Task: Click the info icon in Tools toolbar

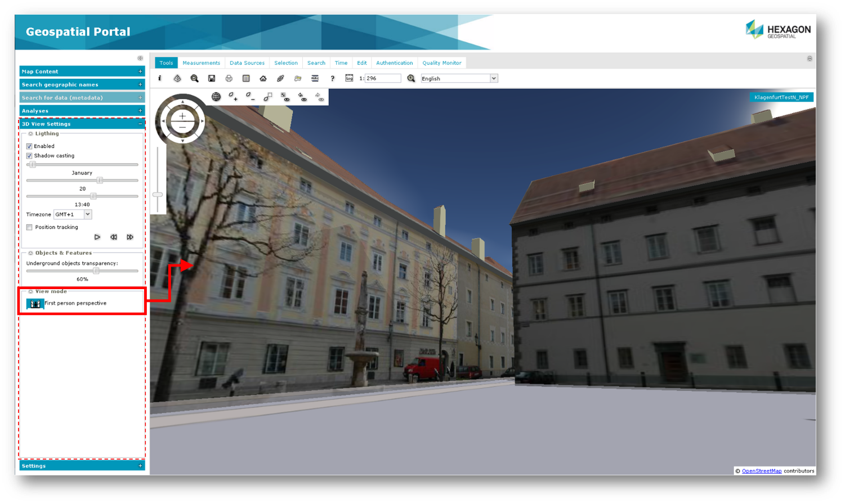Action: (x=160, y=79)
